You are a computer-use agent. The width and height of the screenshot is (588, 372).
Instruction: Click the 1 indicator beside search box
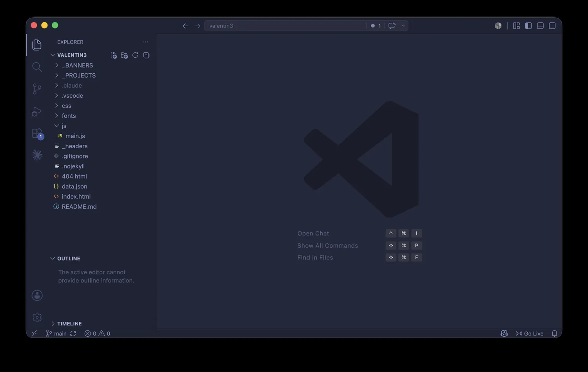click(x=376, y=26)
